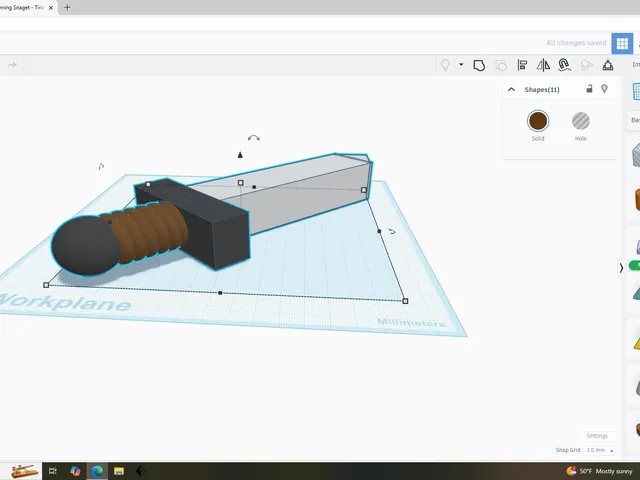Click the greyed Redo arrow
Viewport: 640px width, 480px height.
12,65
